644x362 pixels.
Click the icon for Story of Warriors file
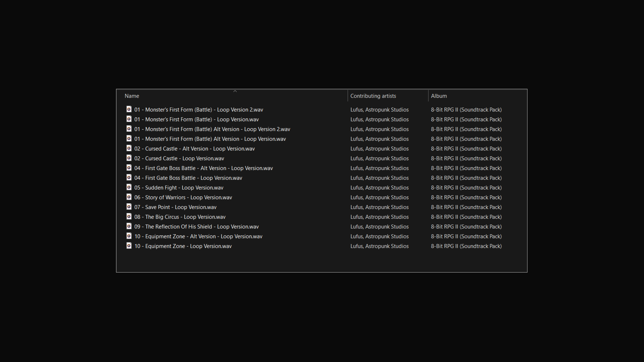[x=129, y=197]
